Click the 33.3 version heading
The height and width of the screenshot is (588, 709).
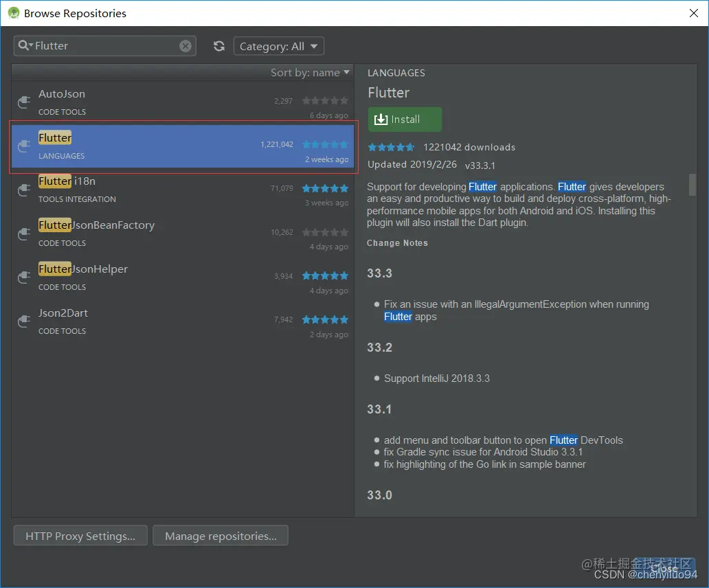[379, 273]
